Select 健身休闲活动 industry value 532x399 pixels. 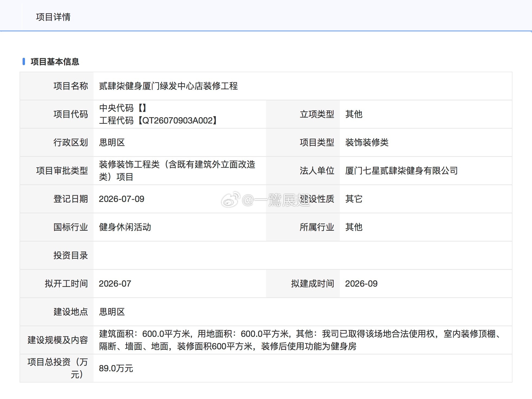(125, 227)
